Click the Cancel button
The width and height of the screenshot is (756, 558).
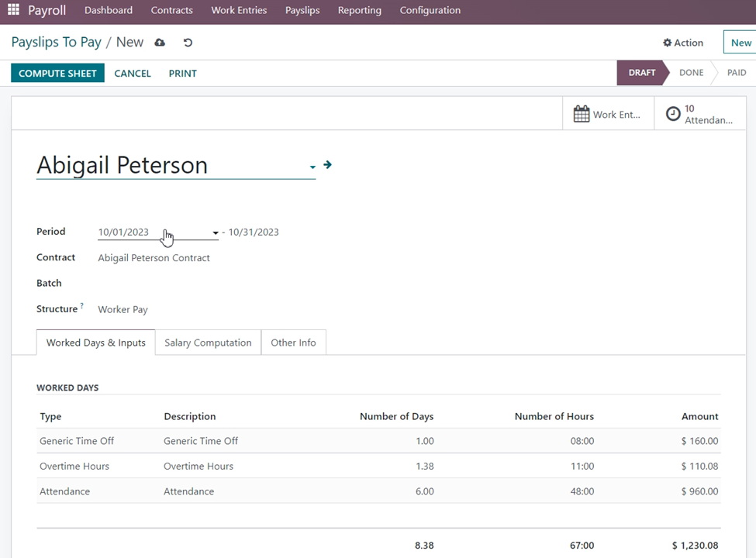click(133, 74)
